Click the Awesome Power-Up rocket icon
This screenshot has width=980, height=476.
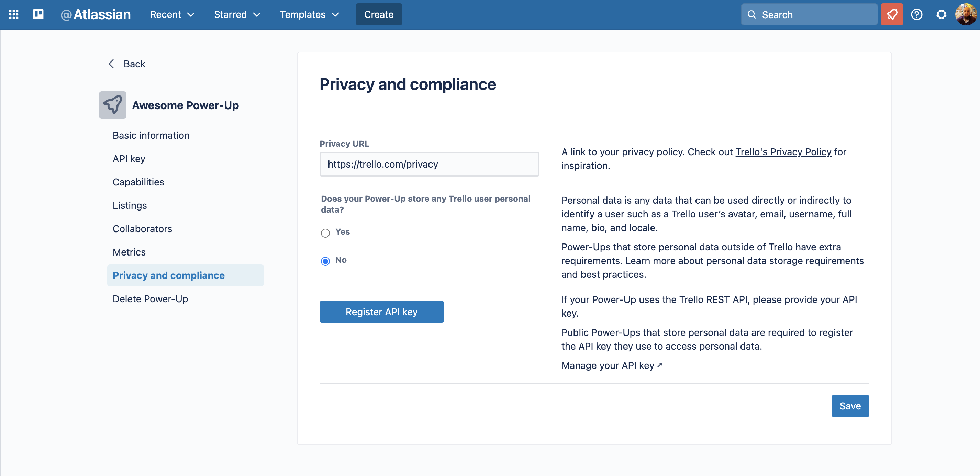(x=113, y=105)
